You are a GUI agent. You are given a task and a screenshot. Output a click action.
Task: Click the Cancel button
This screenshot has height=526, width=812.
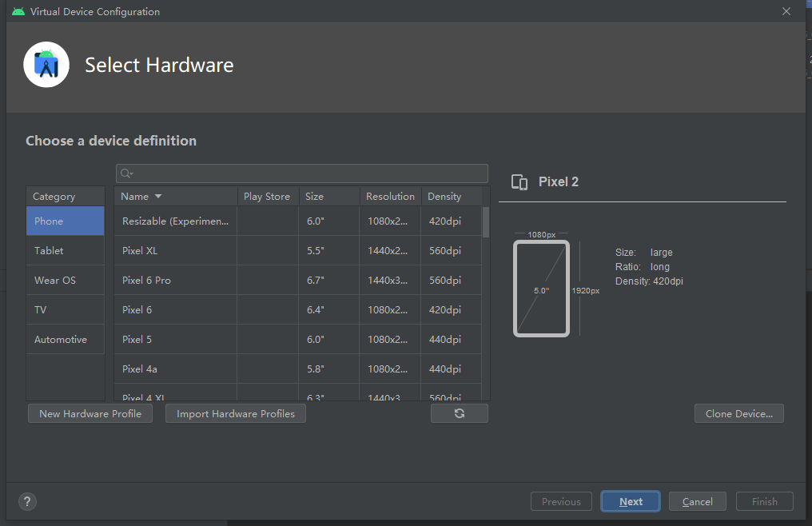point(697,501)
